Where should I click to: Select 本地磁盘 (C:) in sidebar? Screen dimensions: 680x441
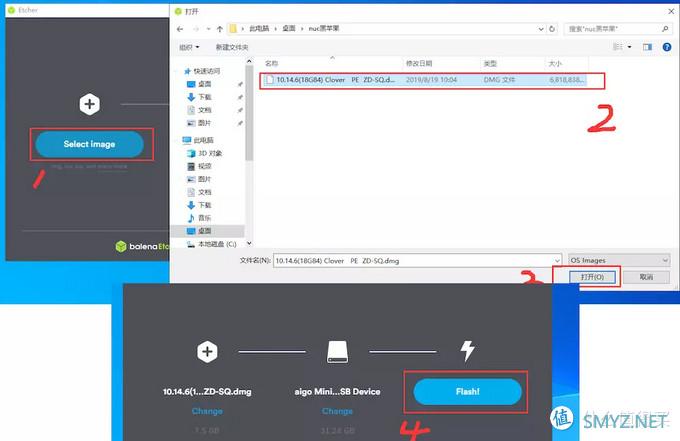click(x=212, y=244)
